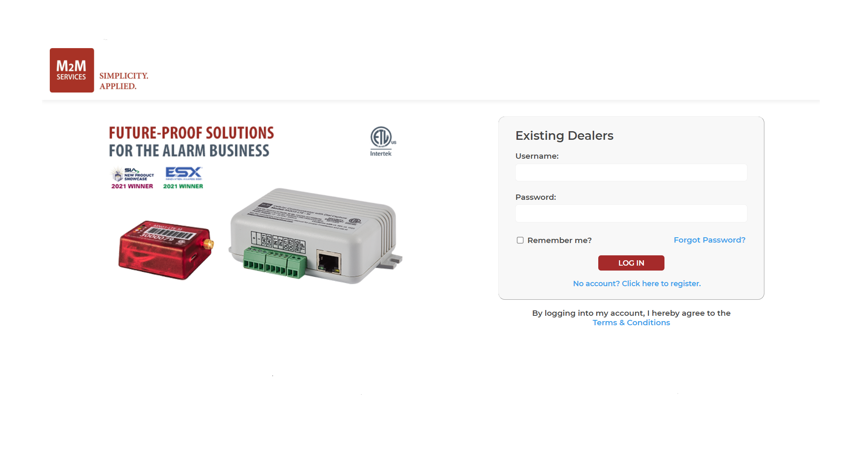Click the Remember me? label
The width and height of the screenshot is (868, 449).
tap(559, 240)
